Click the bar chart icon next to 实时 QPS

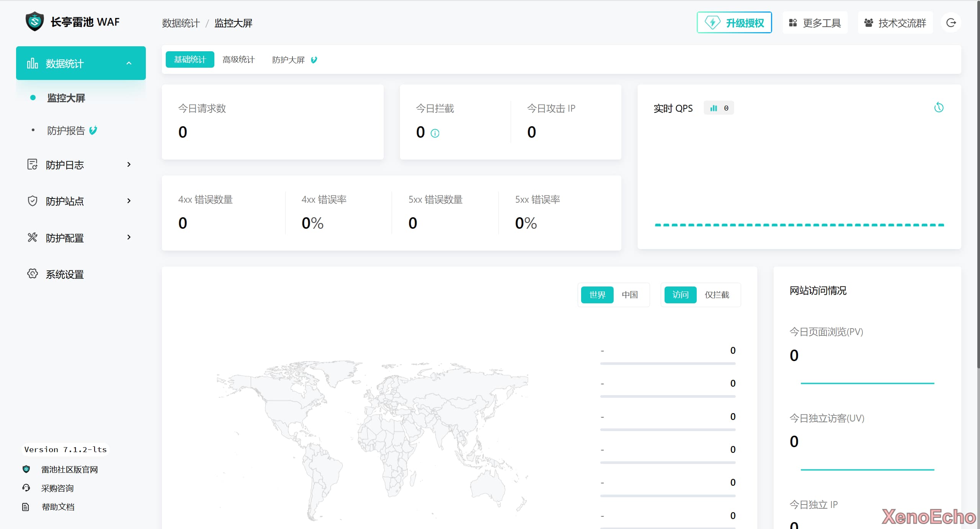point(714,108)
